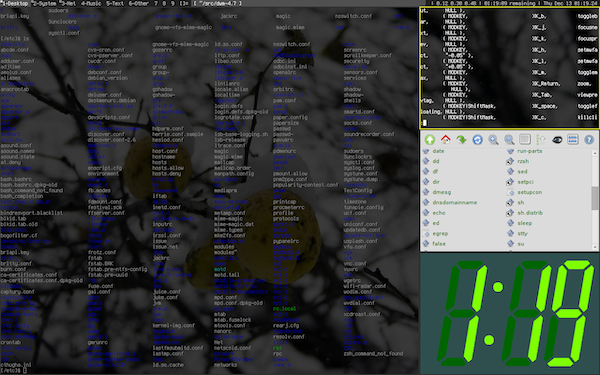
Task: Switch to the 5-Text tag
Action: tap(115, 3)
